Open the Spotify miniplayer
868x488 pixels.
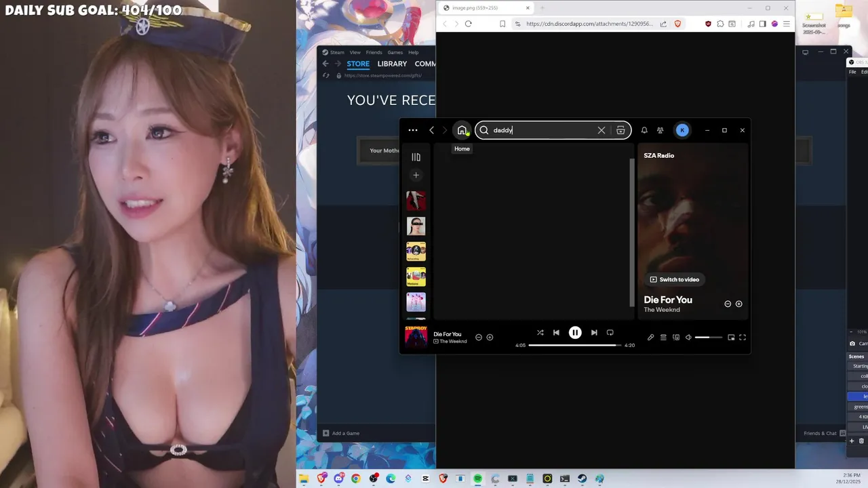pos(731,338)
